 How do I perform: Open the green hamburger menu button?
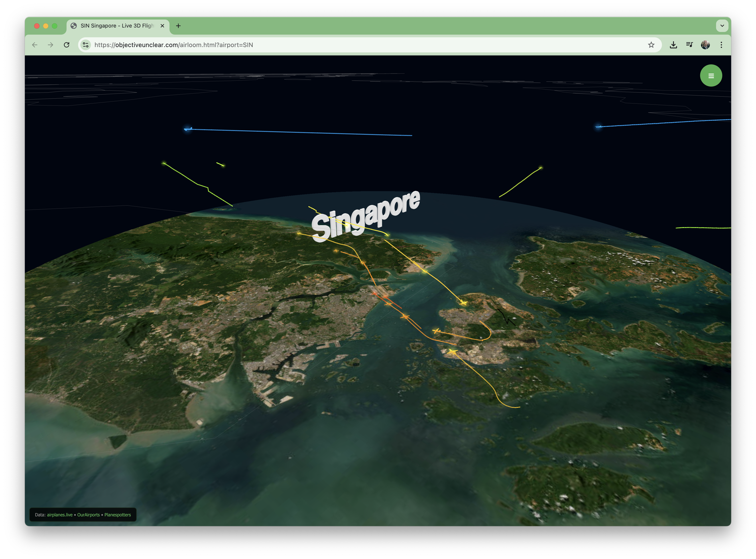[711, 76]
